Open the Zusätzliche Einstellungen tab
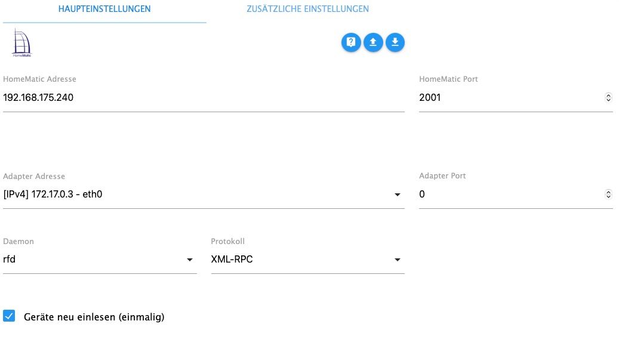Image resolution: width=619 pixels, height=364 pixels. (307, 9)
